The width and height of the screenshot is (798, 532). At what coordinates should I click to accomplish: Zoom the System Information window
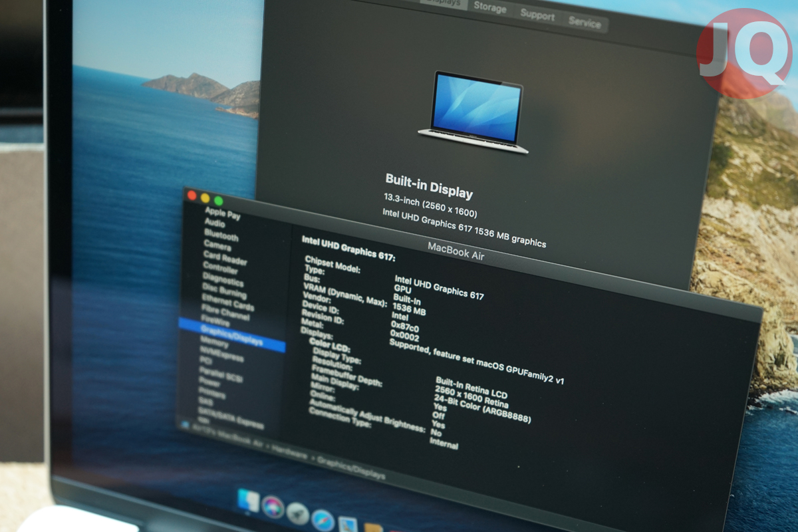point(217,201)
